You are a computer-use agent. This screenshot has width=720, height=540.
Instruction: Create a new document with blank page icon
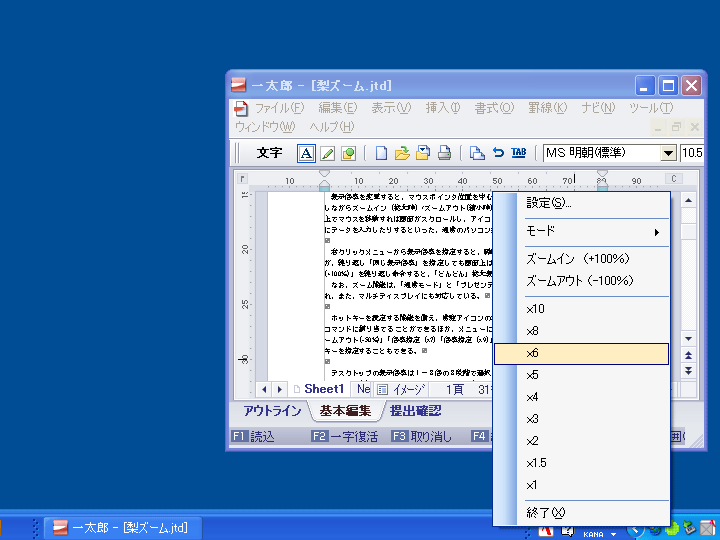pyautogui.click(x=381, y=153)
